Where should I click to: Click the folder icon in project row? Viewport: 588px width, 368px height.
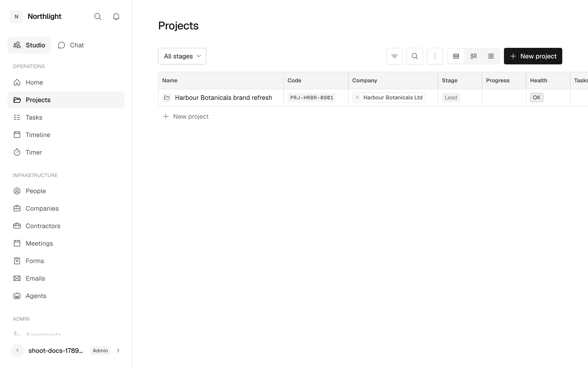pos(167,98)
